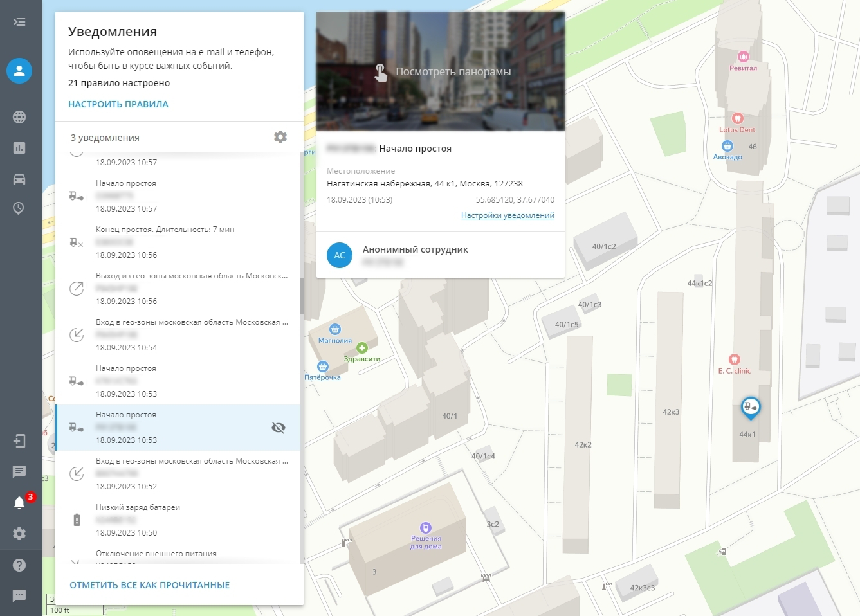
Task: Select Выход из гео-зоны notification at 10:56
Action: point(178,289)
